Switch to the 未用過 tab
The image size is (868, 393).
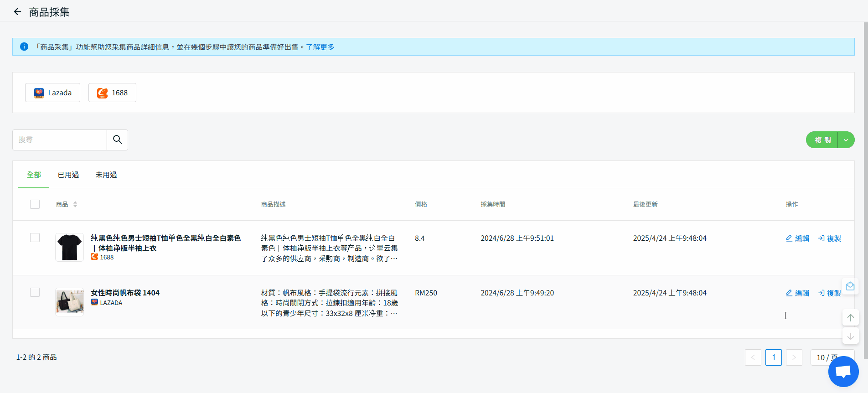[106, 175]
